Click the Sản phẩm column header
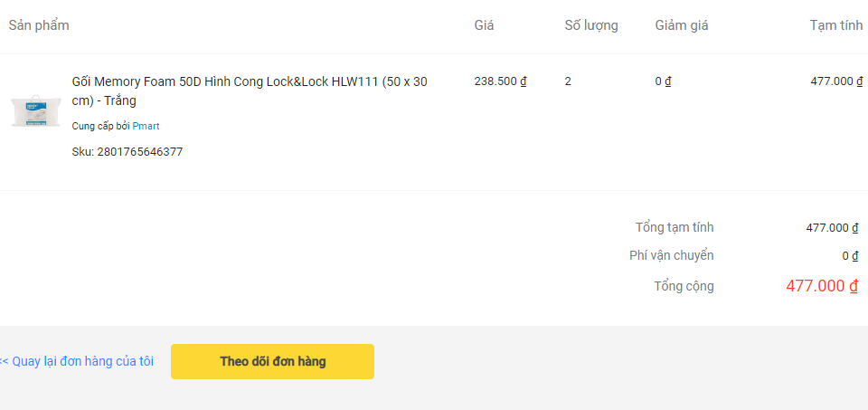Screen dimensions: 868x410 [x=39, y=25]
